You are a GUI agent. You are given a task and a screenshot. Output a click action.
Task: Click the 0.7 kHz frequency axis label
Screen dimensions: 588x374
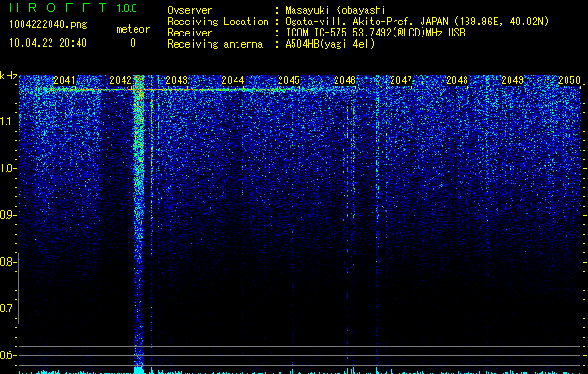(8, 309)
